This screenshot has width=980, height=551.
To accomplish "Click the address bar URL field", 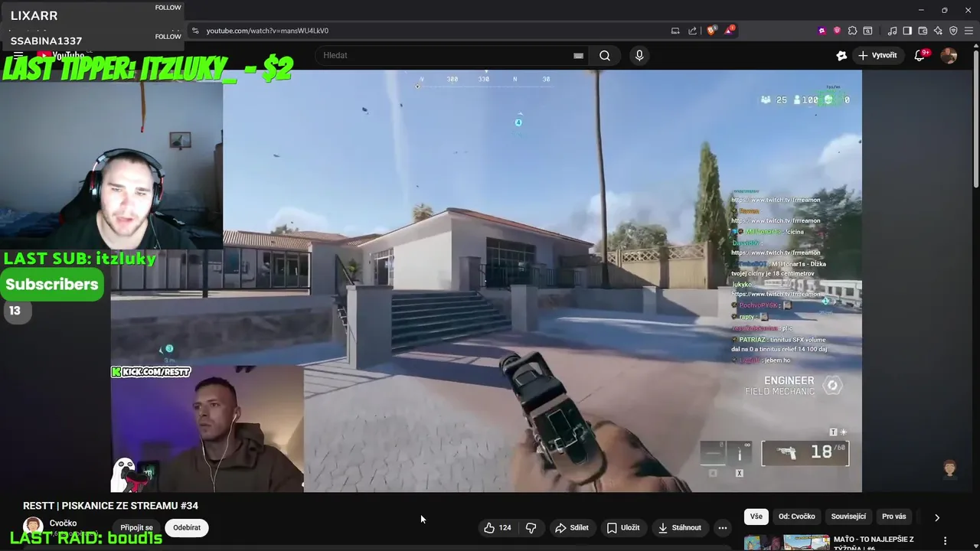I will point(429,31).
